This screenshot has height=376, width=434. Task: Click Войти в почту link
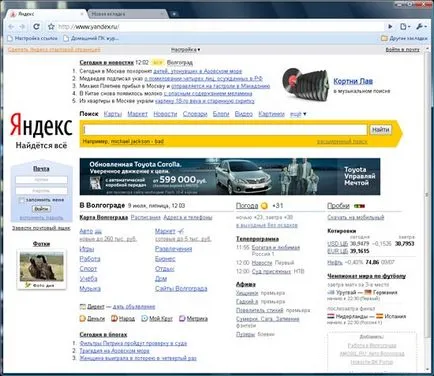tap(402, 50)
